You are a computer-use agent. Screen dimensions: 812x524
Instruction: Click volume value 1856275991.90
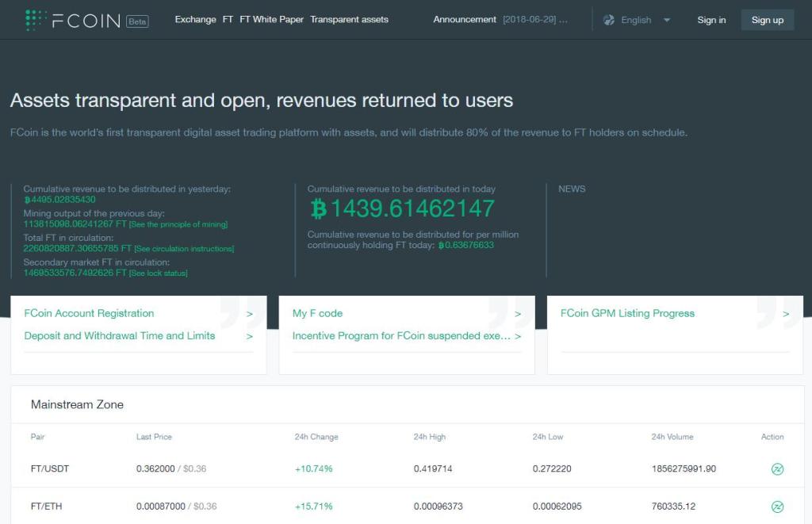click(684, 469)
